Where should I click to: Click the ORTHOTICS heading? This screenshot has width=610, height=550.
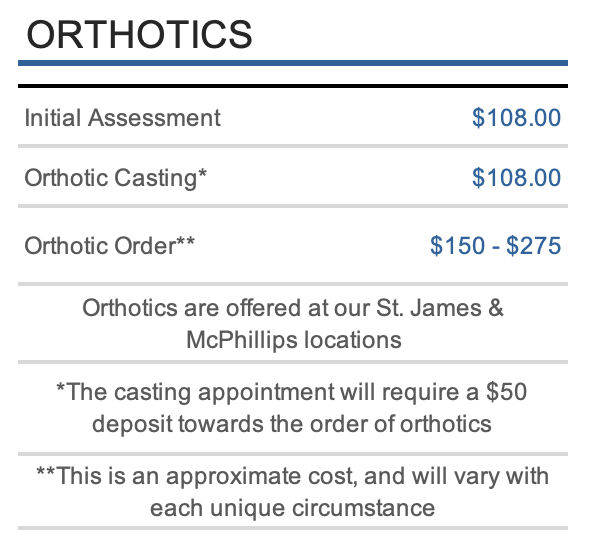[x=138, y=34]
